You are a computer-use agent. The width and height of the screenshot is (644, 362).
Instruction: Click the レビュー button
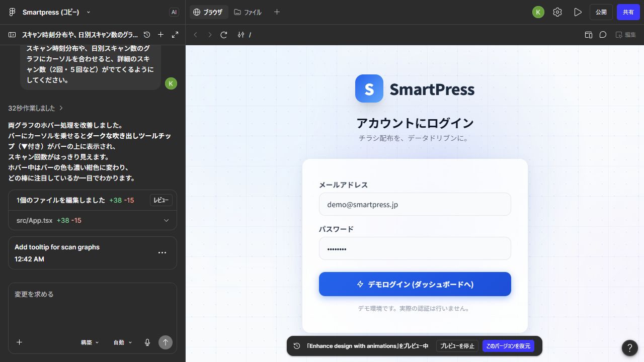pos(161,200)
